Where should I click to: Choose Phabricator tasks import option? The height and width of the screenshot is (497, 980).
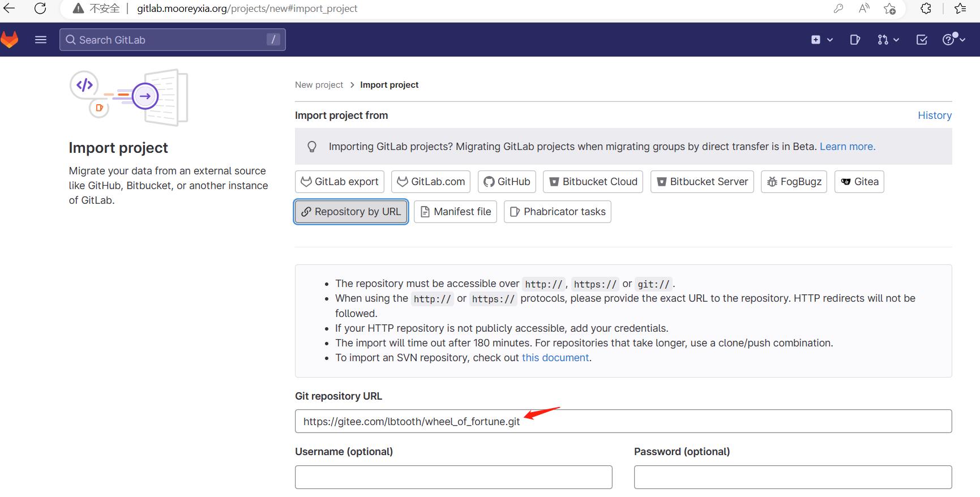click(x=558, y=212)
